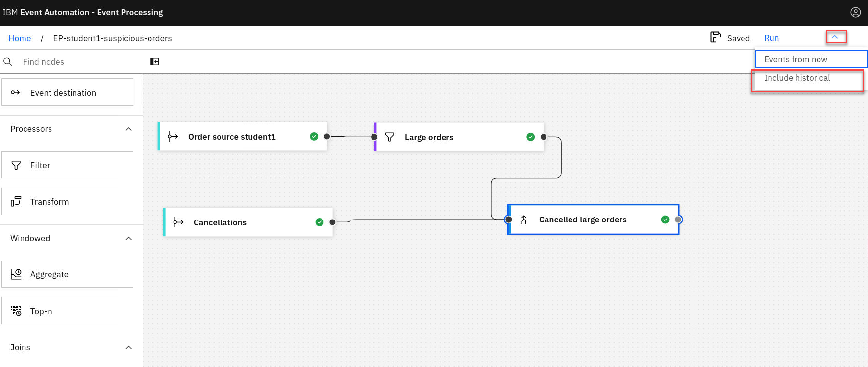Click the search magnifier icon
868x367 pixels.
point(8,62)
